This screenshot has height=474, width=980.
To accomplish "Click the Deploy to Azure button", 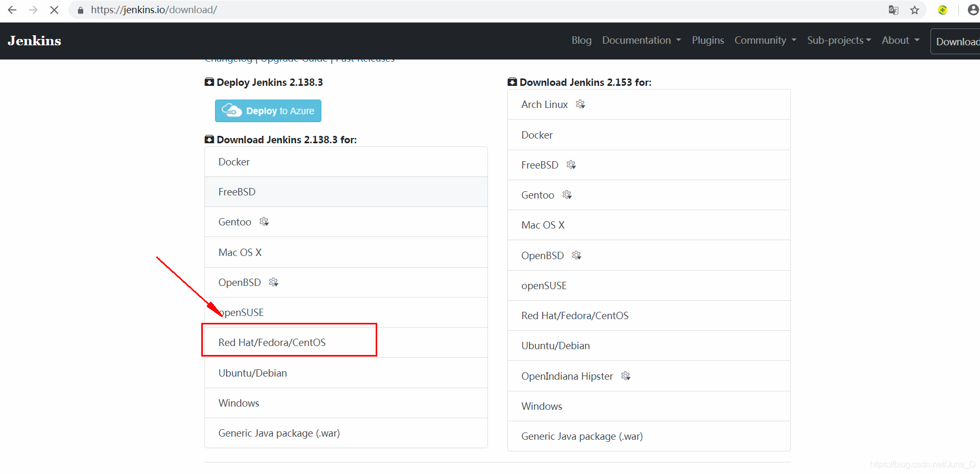I will (x=268, y=111).
